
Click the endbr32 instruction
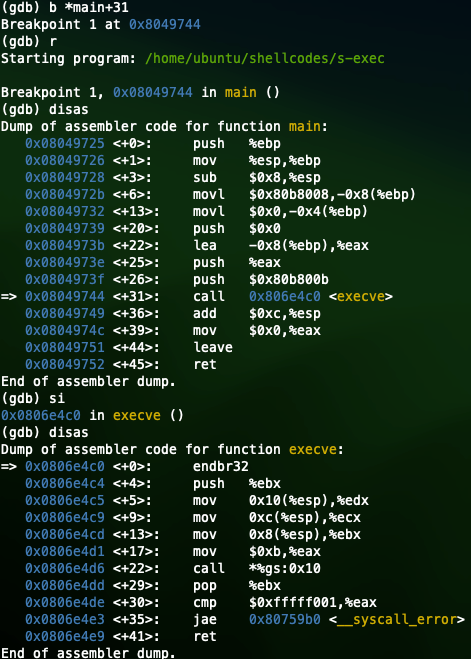tap(221, 467)
